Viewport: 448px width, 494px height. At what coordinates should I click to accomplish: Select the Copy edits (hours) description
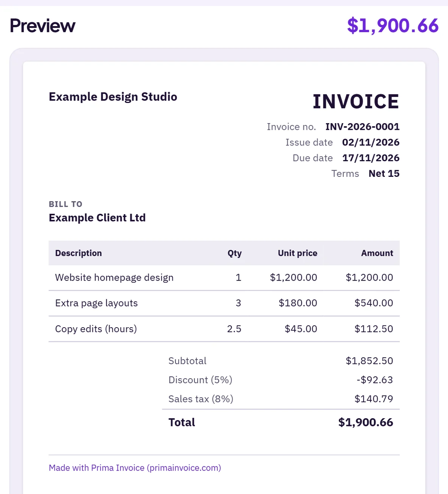[x=96, y=329]
